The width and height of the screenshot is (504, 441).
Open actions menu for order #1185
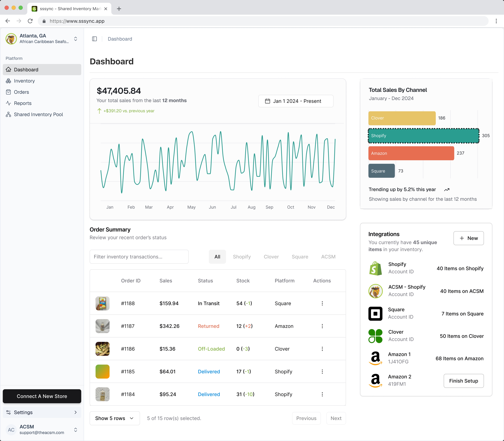(322, 372)
